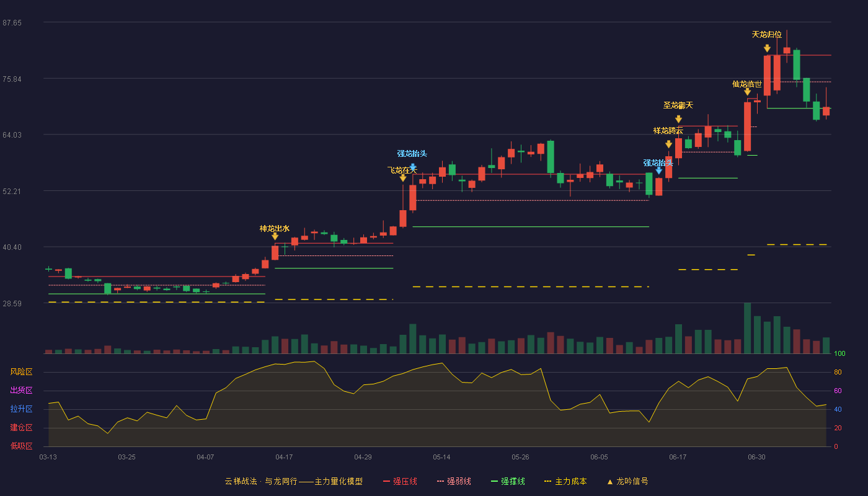Click the 75.84 price axis label

tap(12, 79)
